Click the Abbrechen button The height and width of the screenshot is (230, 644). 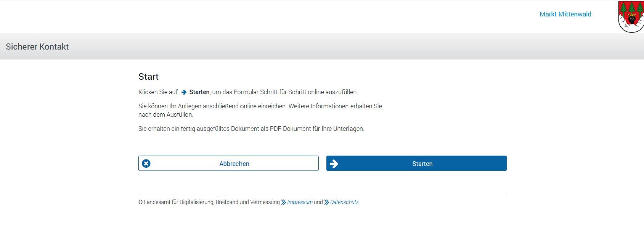(x=228, y=163)
